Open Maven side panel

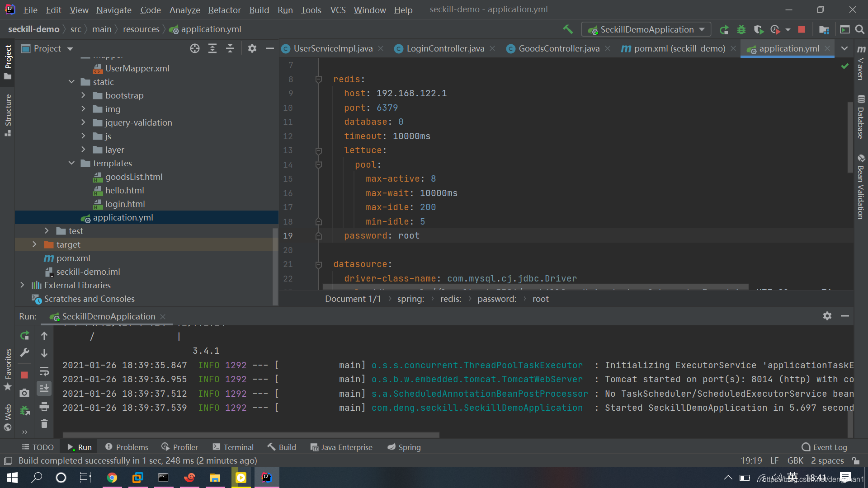pos(861,62)
